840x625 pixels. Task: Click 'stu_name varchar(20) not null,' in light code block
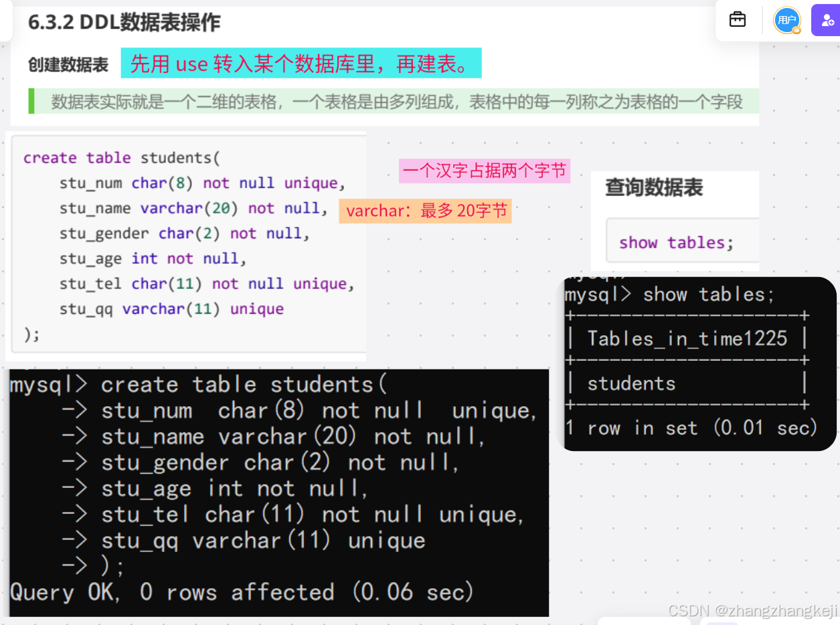pos(193,209)
